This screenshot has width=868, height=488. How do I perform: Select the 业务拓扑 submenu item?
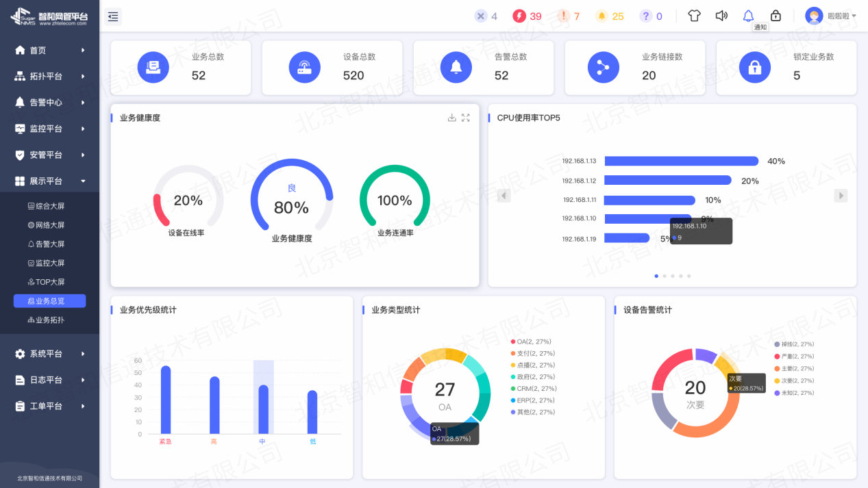[49, 320]
